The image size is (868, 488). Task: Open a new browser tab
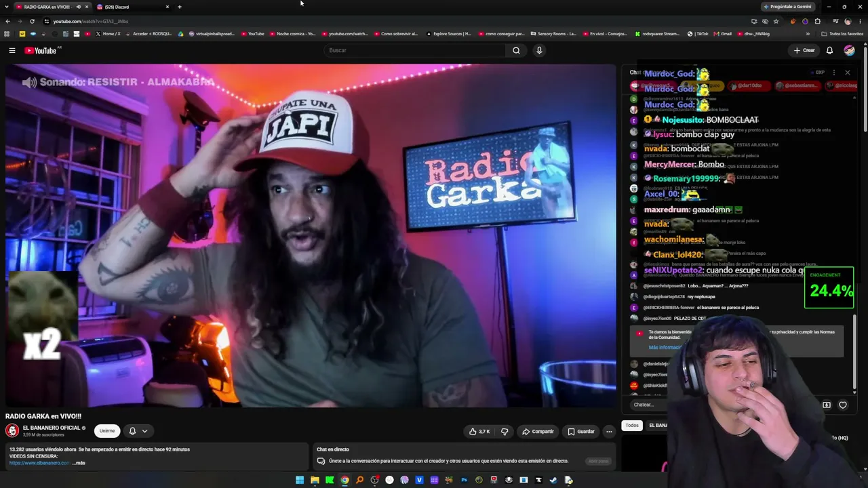click(180, 7)
